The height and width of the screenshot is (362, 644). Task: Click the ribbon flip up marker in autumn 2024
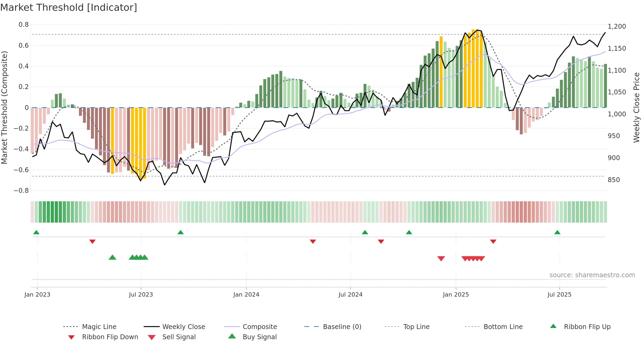point(409,232)
